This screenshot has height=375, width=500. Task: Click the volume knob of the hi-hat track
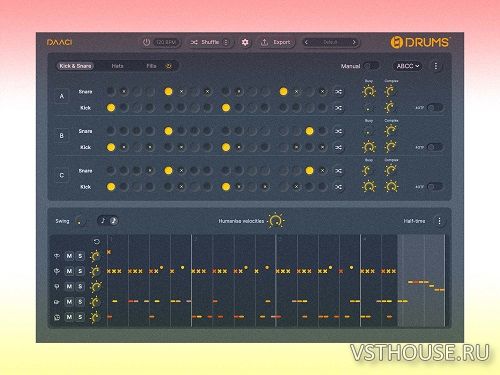coord(95,271)
